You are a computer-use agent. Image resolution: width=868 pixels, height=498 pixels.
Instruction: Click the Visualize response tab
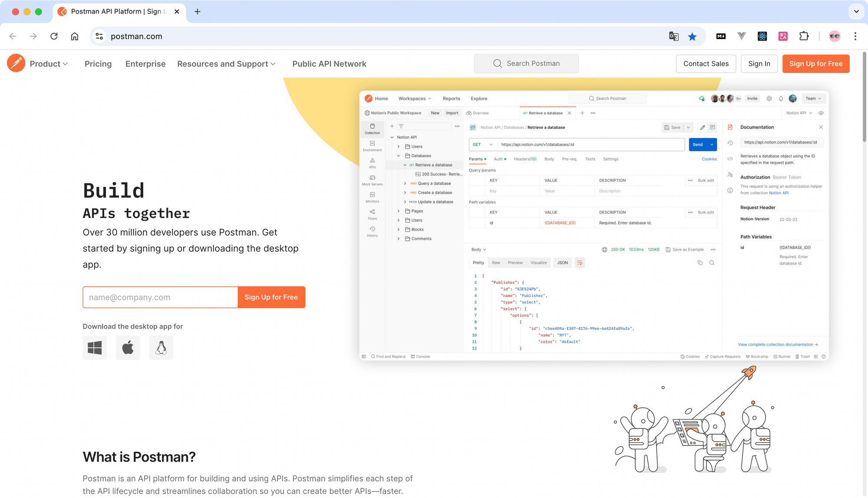(538, 263)
